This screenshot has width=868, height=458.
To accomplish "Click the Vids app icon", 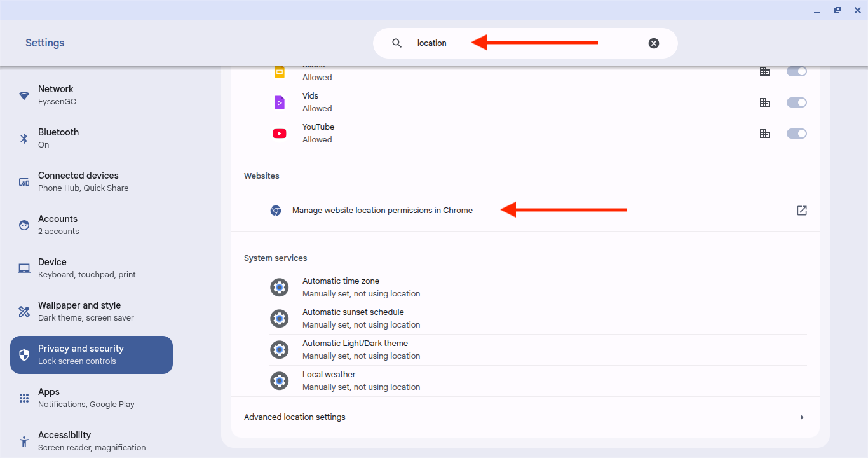I will (280, 102).
